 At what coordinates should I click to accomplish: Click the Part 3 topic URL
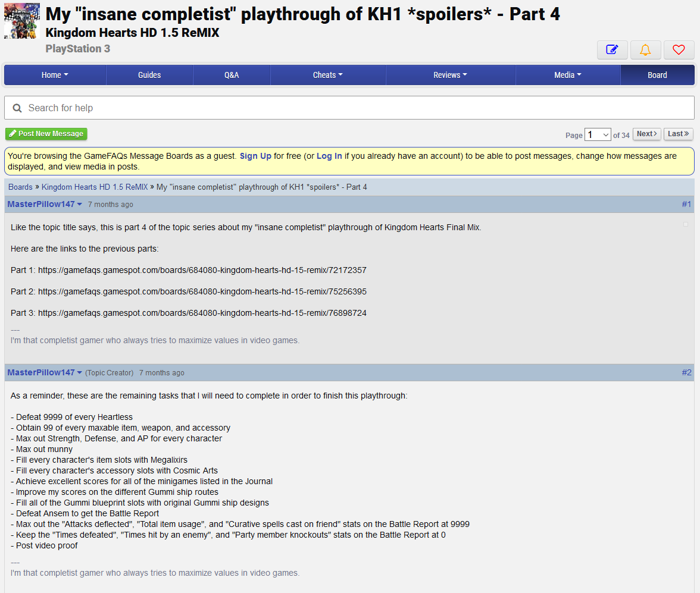[202, 313]
